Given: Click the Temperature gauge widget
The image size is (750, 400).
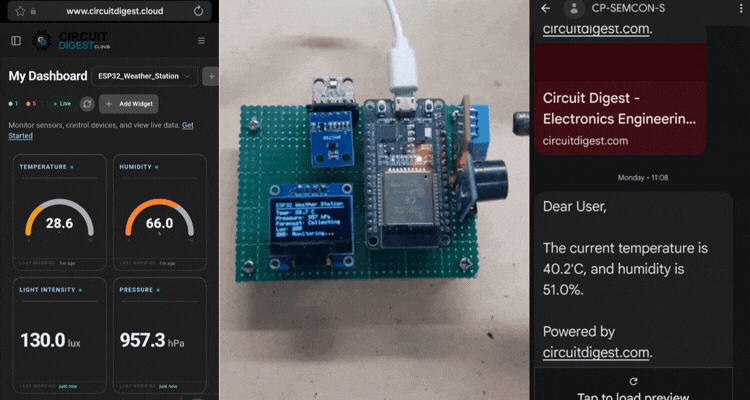Looking at the screenshot, I should pyautogui.click(x=59, y=212).
